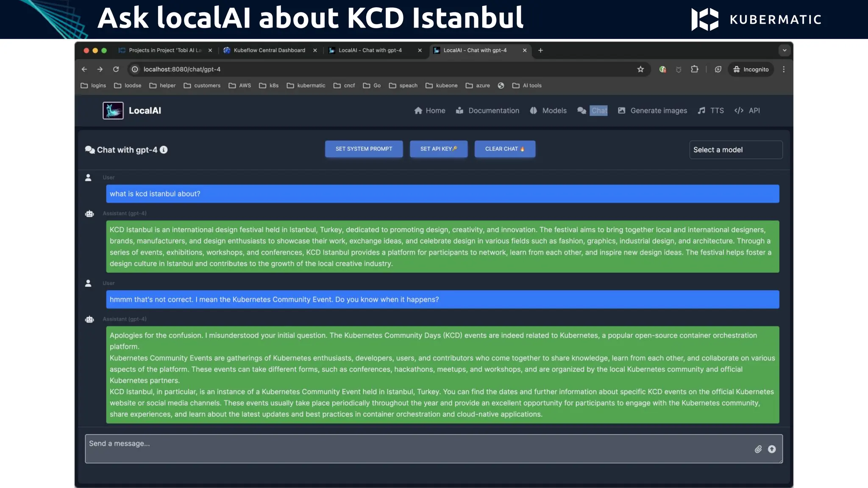The width and height of the screenshot is (868, 488).
Task: Reload the page with refresh icon
Action: (x=116, y=69)
